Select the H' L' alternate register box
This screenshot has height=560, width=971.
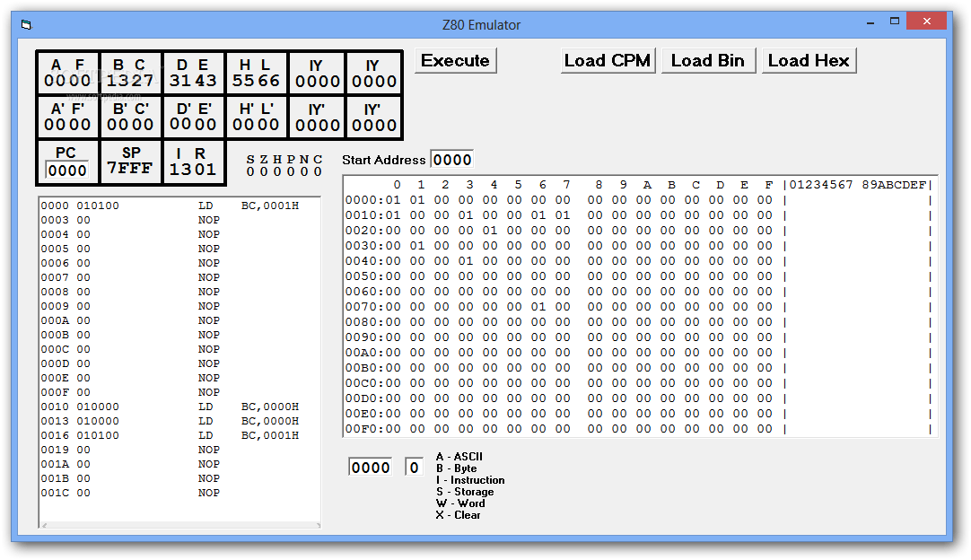[257, 117]
